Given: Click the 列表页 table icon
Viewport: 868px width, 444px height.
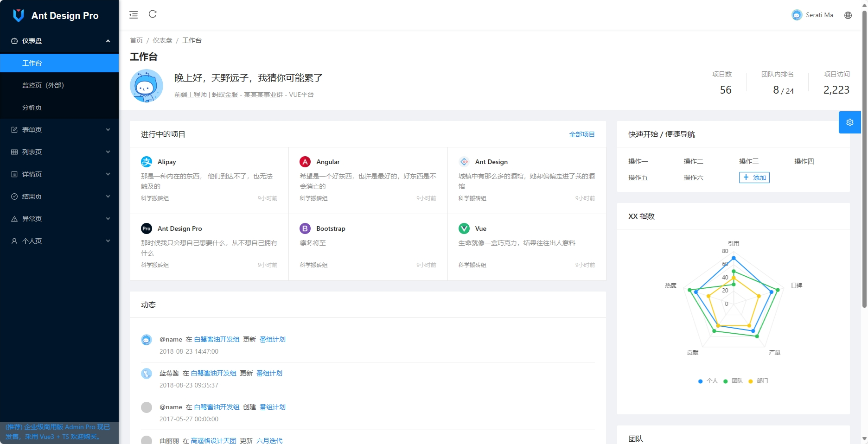Looking at the screenshot, I should coord(14,152).
